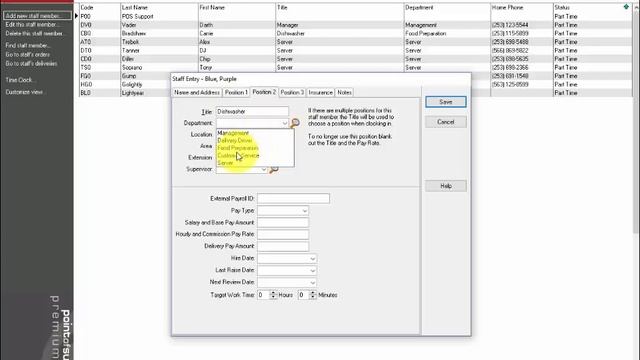Expand the Supervisor dropdown arrow
Viewport: 640px width, 360px height.
coord(264,169)
